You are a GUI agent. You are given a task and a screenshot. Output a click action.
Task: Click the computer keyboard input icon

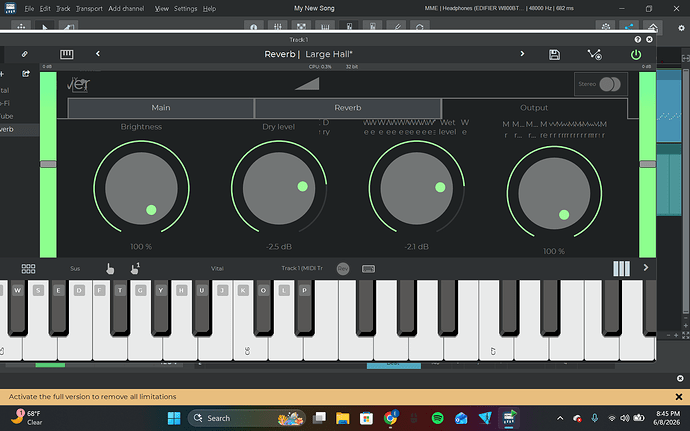pos(368,269)
